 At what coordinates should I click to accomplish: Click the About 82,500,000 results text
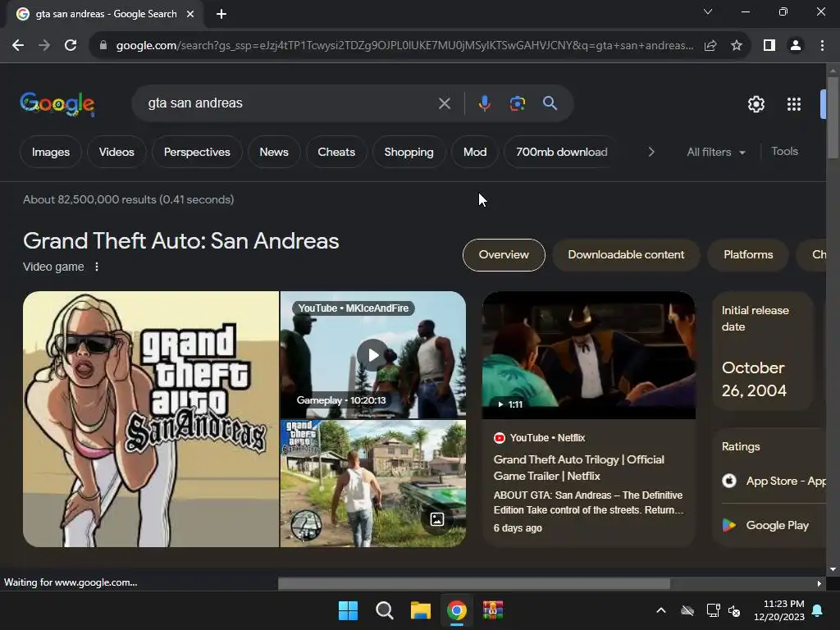(x=129, y=200)
